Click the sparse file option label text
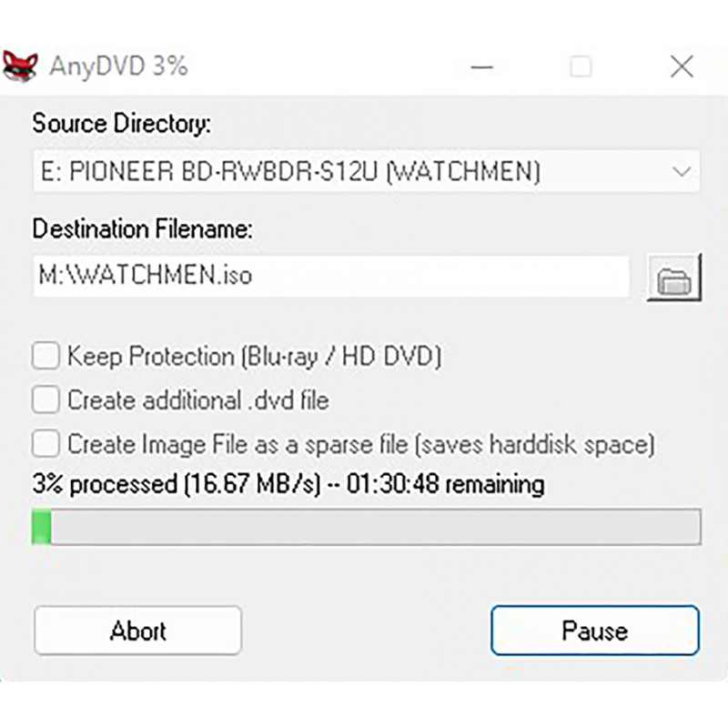 (x=361, y=444)
